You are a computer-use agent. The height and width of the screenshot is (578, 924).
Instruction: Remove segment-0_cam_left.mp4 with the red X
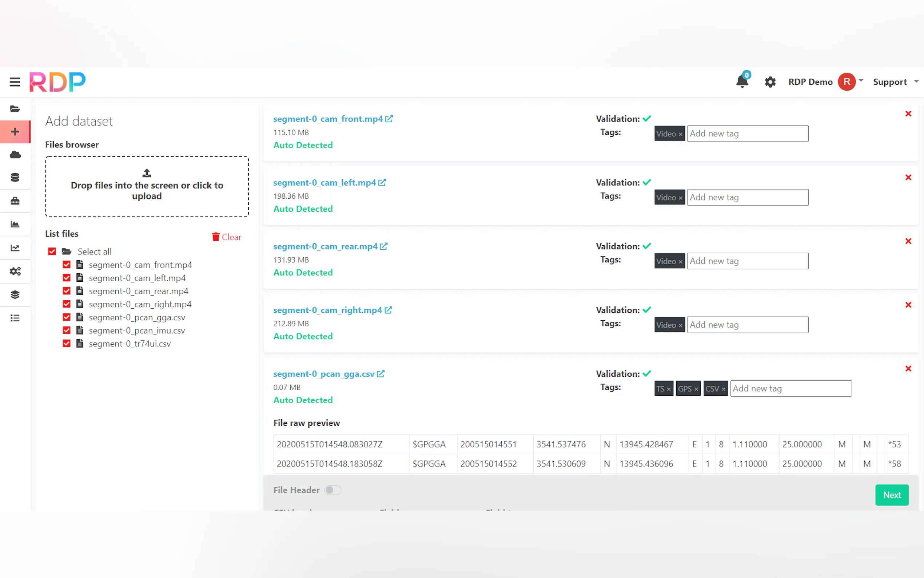[908, 177]
